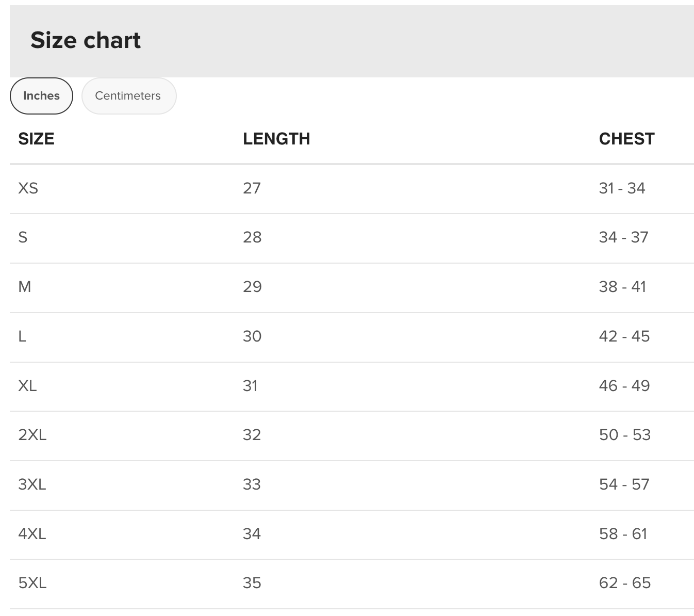The image size is (694, 616).
Task: Click the 4XL size label
Action: click(32, 534)
